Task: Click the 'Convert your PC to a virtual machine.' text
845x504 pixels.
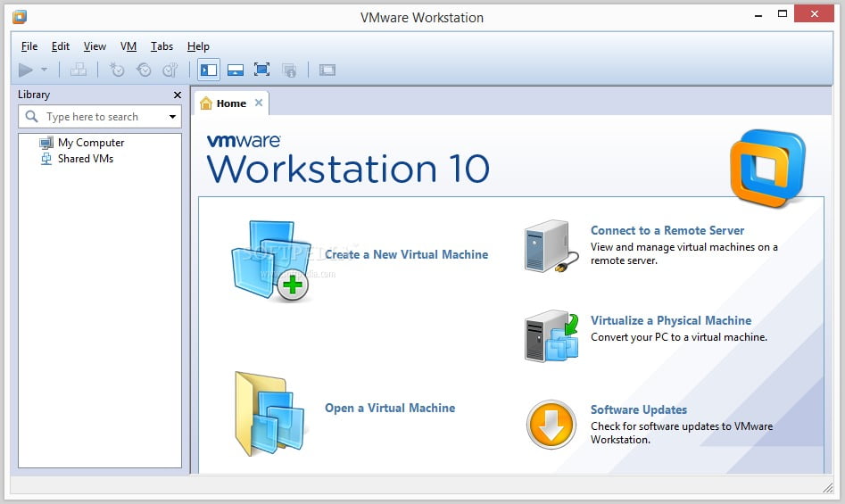Action: [x=678, y=337]
